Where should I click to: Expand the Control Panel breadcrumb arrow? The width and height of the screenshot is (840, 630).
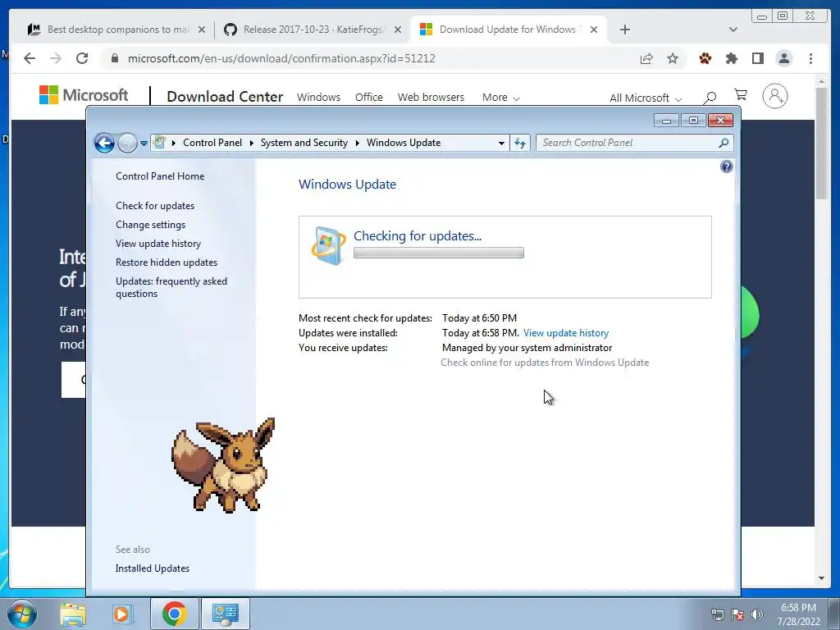(251, 143)
